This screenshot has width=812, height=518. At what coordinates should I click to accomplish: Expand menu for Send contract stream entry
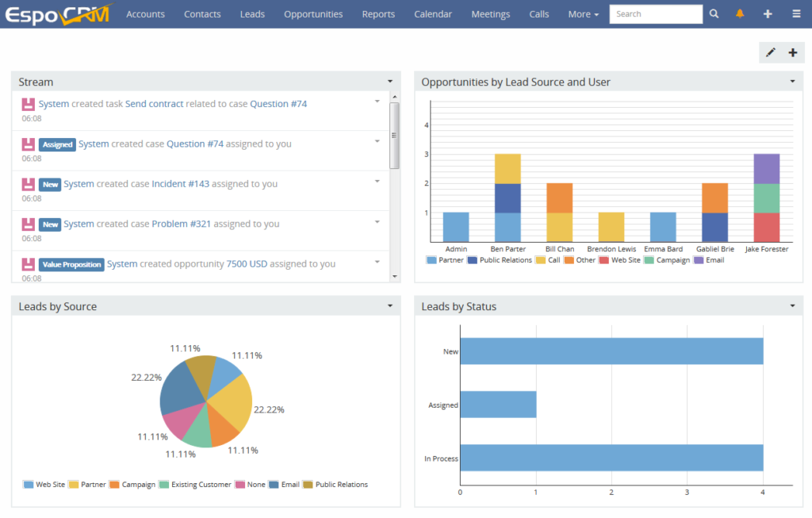[x=377, y=102]
